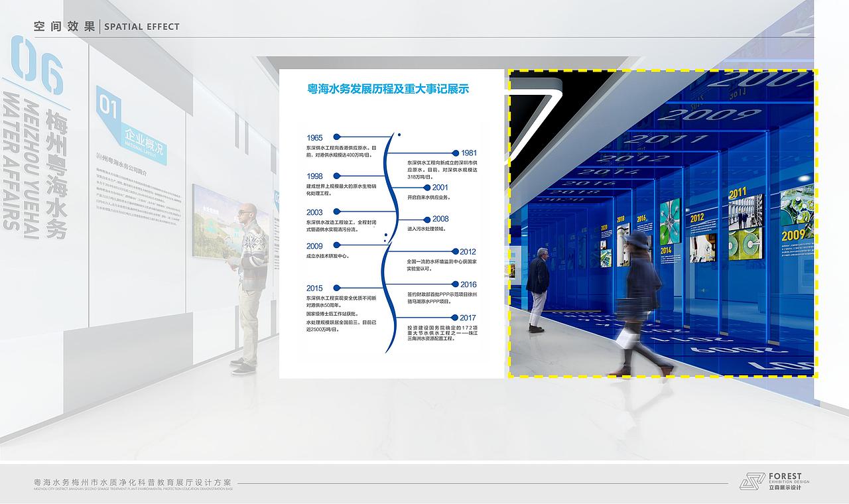Click the yellow 2014 label on blue wall
The height and width of the screenshot is (504, 849).
[x=666, y=251]
